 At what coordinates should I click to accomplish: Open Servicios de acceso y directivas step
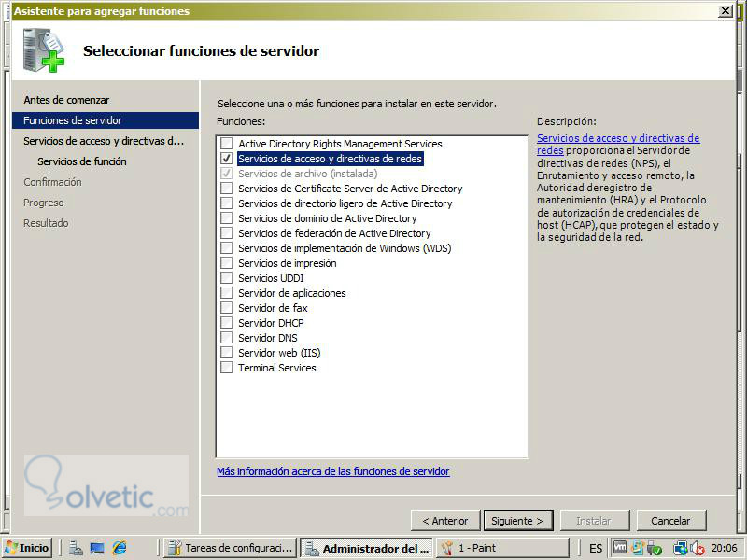(104, 141)
